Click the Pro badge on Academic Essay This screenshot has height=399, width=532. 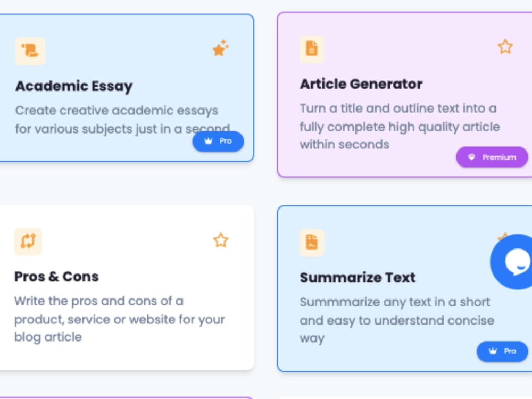point(218,141)
